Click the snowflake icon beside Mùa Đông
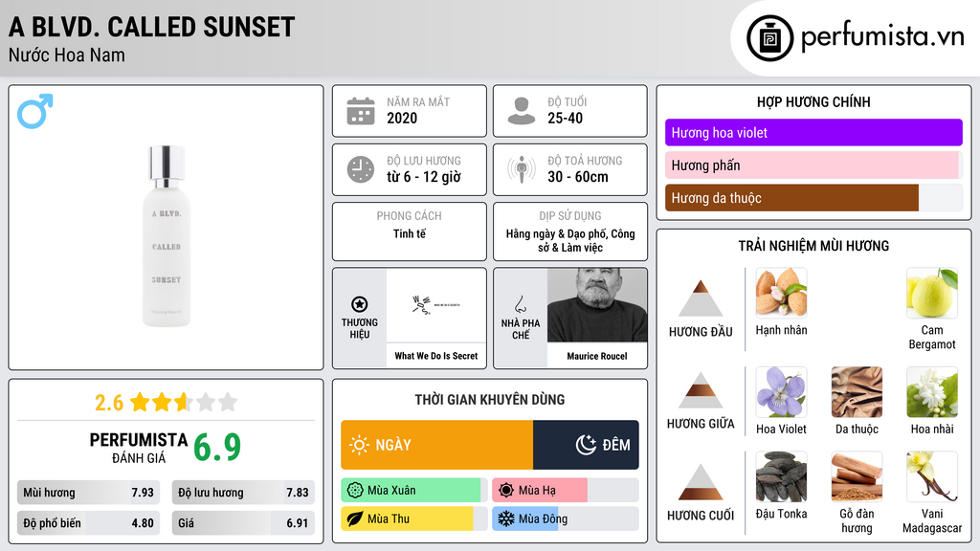The image size is (980, 551). tap(506, 518)
